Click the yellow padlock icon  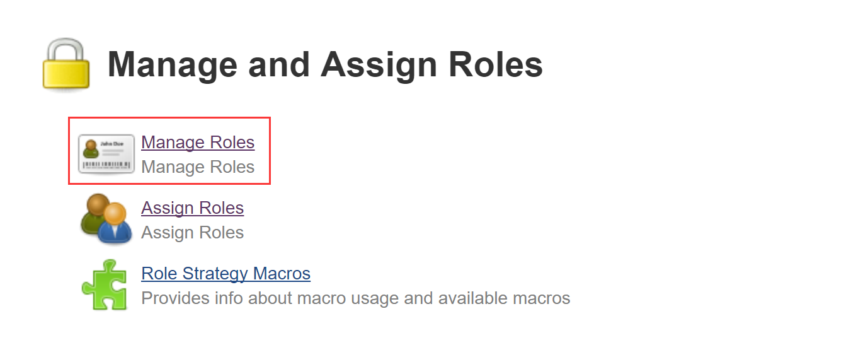pos(66,64)
